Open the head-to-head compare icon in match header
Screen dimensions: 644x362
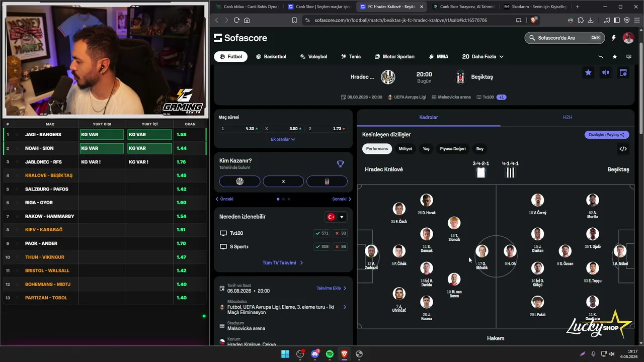(606, 72)
